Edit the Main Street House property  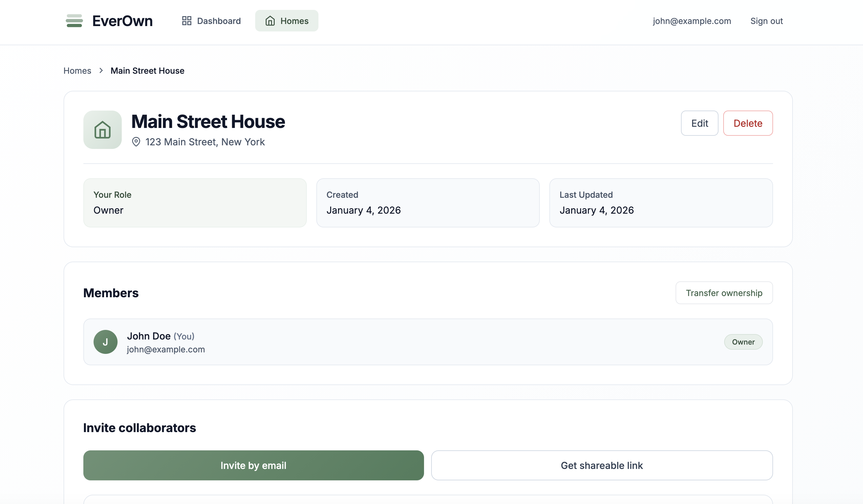(699, 123)
